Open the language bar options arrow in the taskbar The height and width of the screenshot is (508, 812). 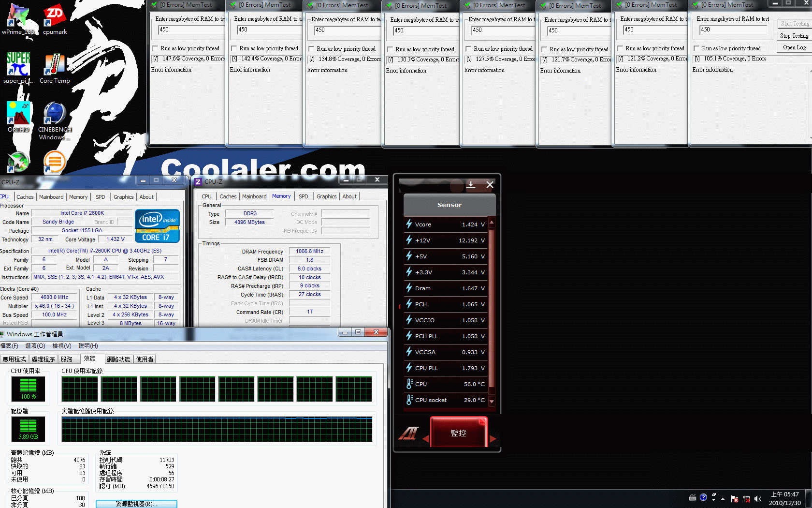click(x=714, y=500)
